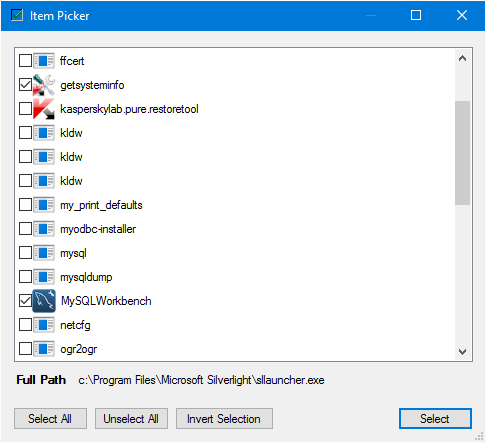Click the Invert Selection button

coord(224,419)
